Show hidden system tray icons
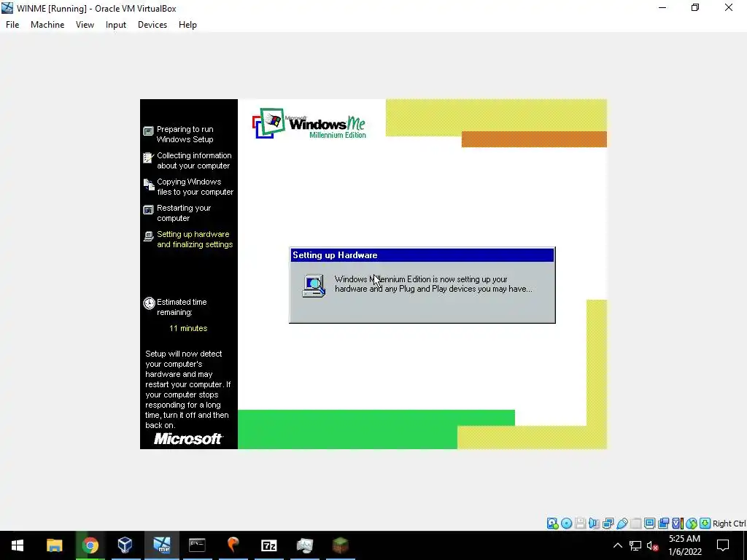747x560 pixels. (x=617, y=545)
